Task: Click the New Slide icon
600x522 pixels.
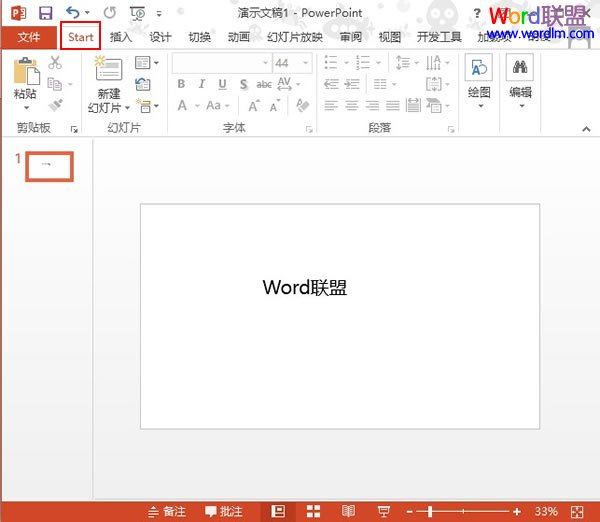Action: click(109, 69)
